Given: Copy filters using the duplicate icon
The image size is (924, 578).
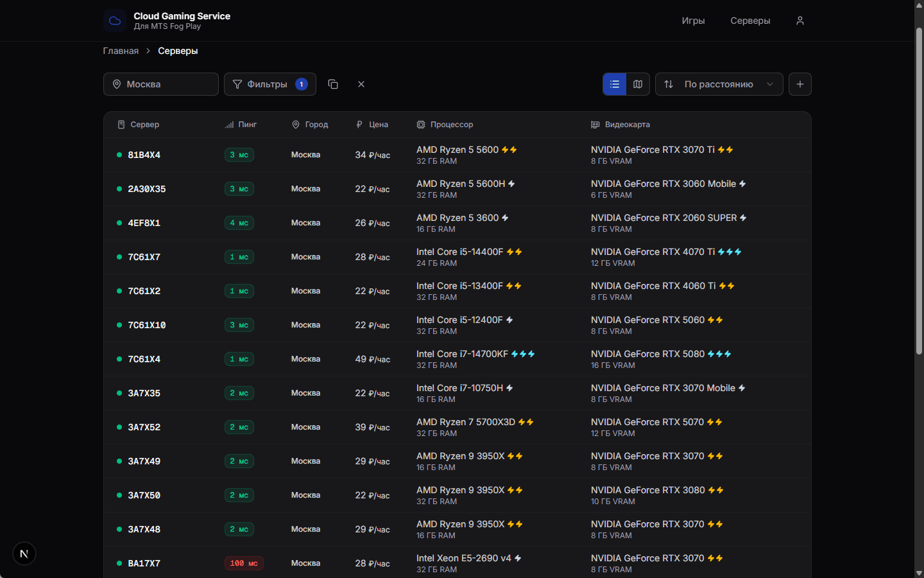Looking at the screenshot, I should [333, 84].
